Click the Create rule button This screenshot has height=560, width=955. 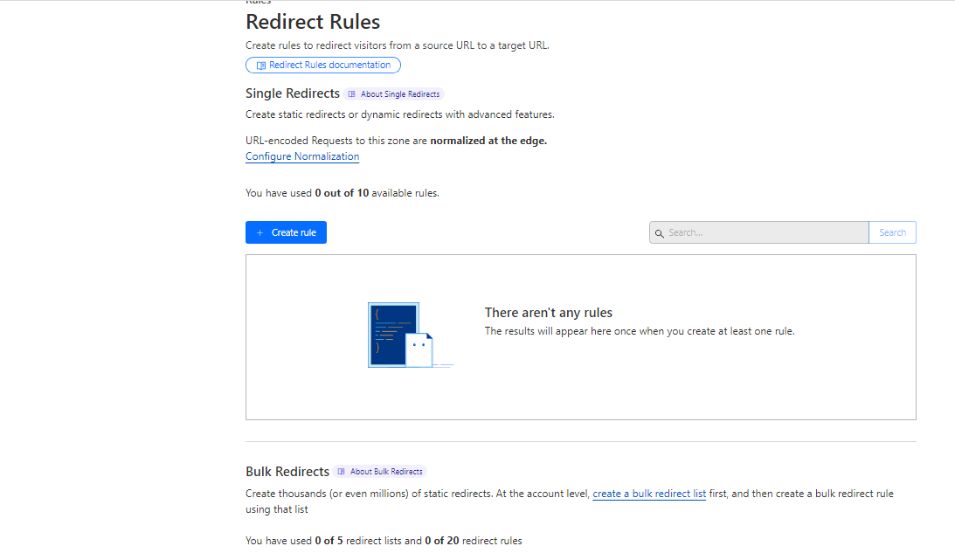(286, 232)
